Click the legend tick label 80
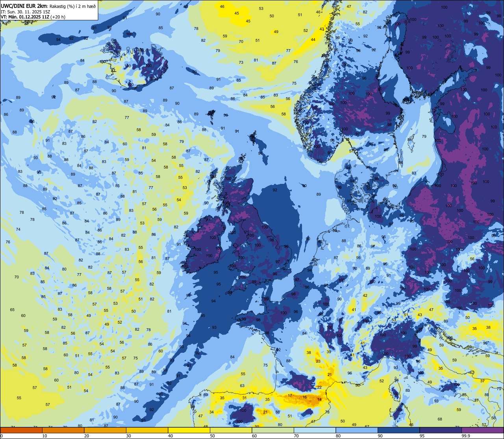Image resolution: width=504 pixels, height=439 pixels. 338,436
